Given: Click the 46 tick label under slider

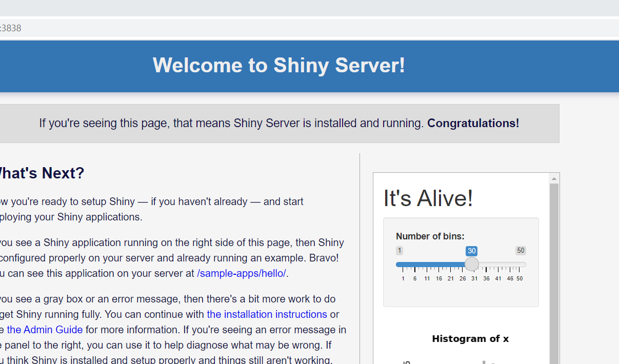Looking at the screenshot, I should coord(510,279).
